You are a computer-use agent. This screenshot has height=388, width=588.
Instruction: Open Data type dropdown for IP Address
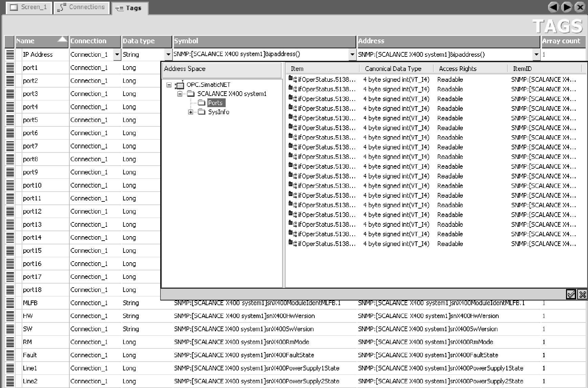[x=168, y=54]
